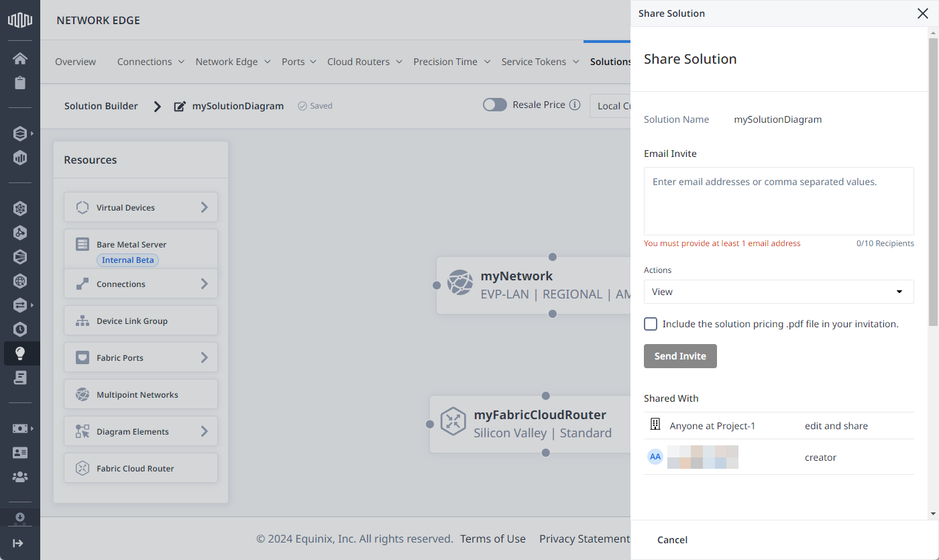Click the Saved status indicator
The image size is (939, 560).
click(315, 106)
